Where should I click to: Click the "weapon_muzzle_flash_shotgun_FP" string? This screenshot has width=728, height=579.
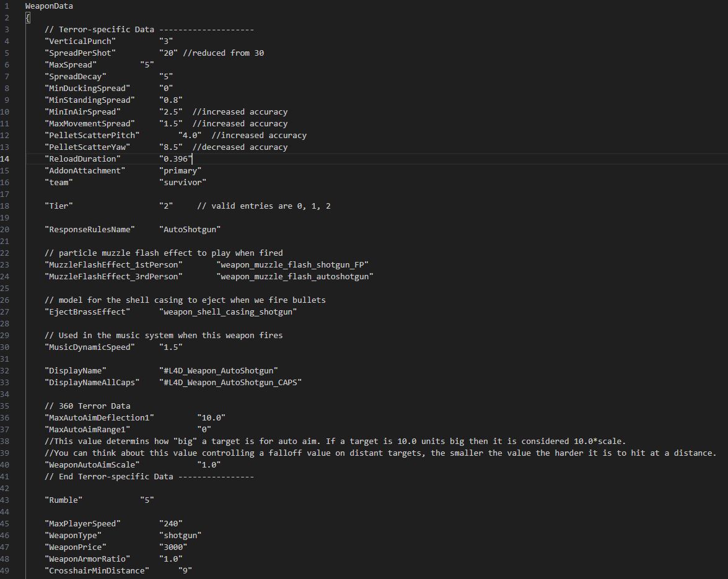pyautogui.click(x=292, y=265)
